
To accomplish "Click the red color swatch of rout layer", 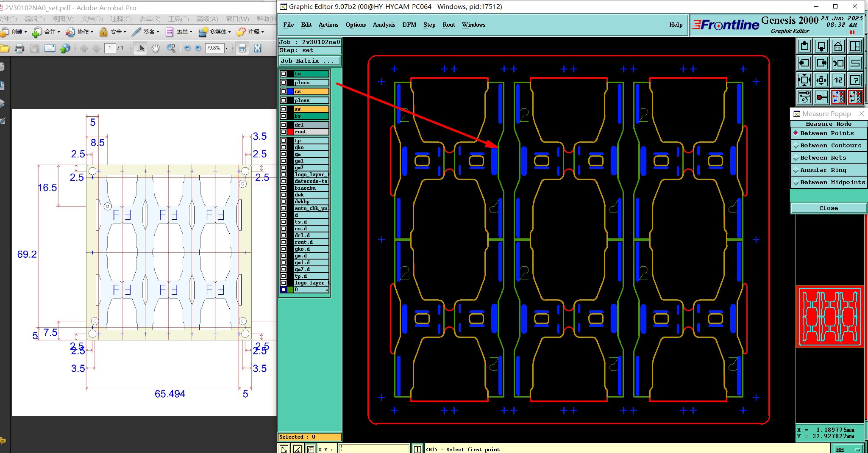I will 290,132.
